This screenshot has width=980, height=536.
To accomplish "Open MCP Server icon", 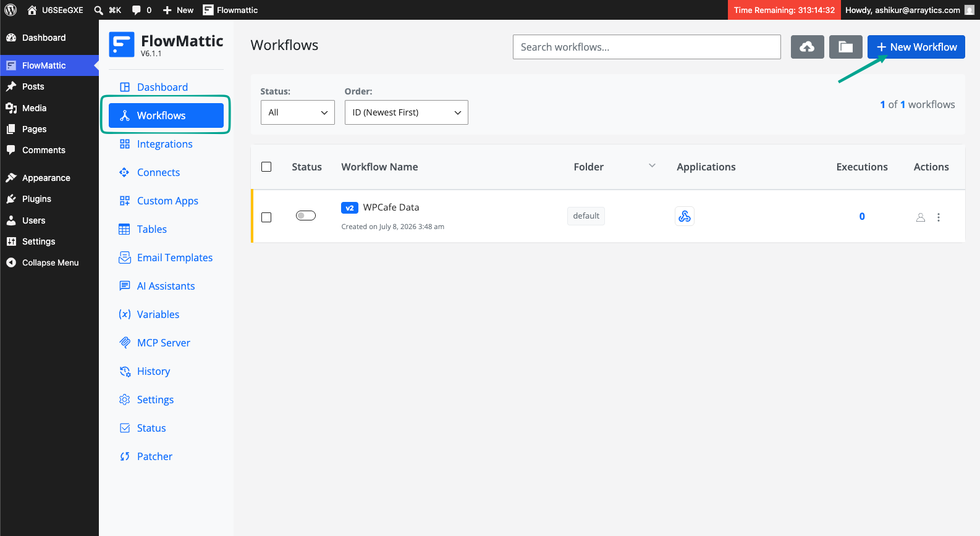I will pos(125,343).
